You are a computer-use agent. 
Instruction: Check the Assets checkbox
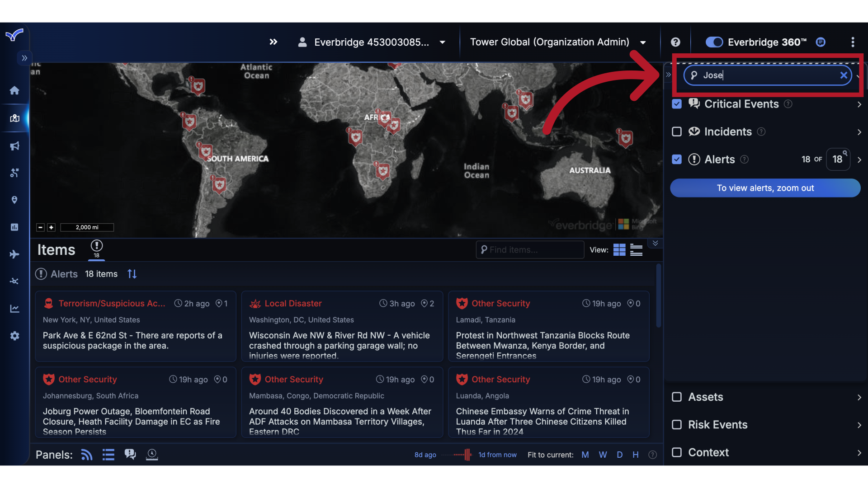point(677,397)
